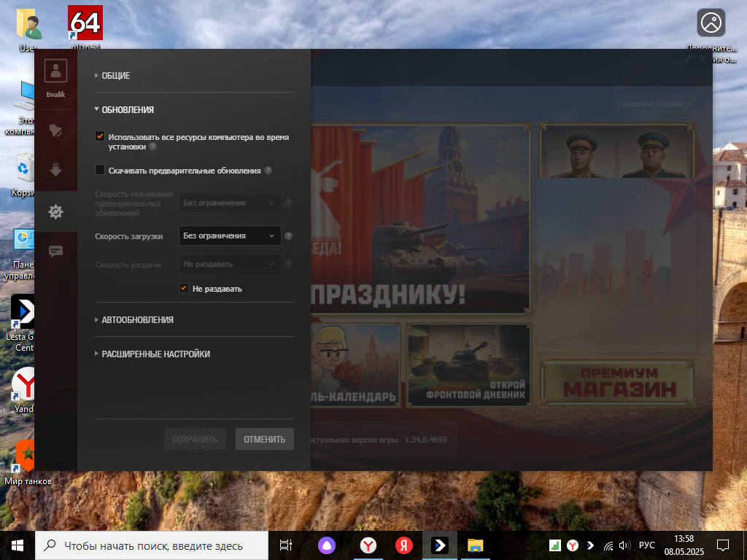Viewport: 747px width, 560px height.
Task: Open Полезные ссылки dropdown
Action: (x=654, y=104)
